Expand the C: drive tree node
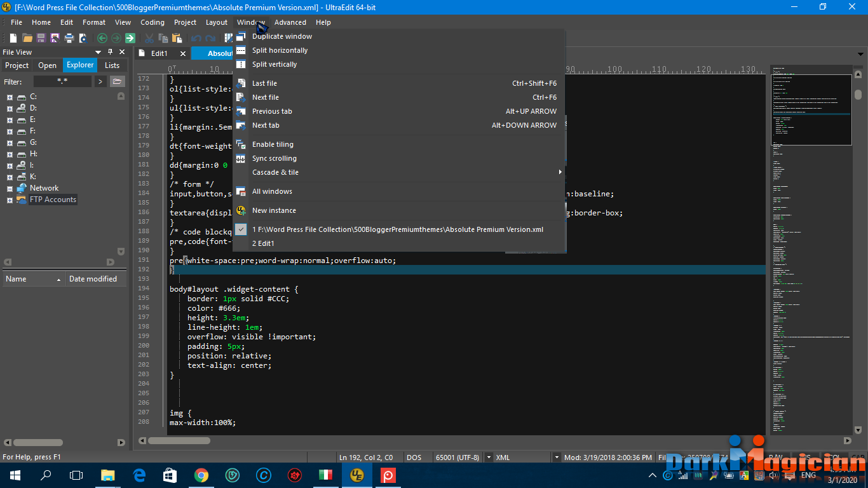Screen dimensions: 868x488 click(x=10, y=97)
